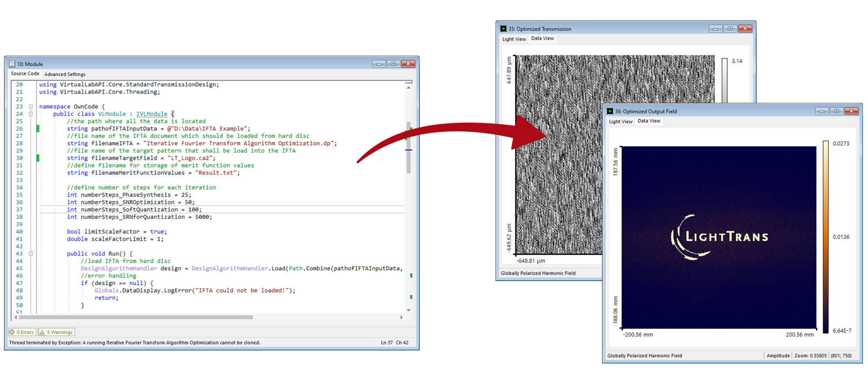868x384 pixels.
Task: Click the -648.81 µm x-axis label
Action: click(531, 261)
